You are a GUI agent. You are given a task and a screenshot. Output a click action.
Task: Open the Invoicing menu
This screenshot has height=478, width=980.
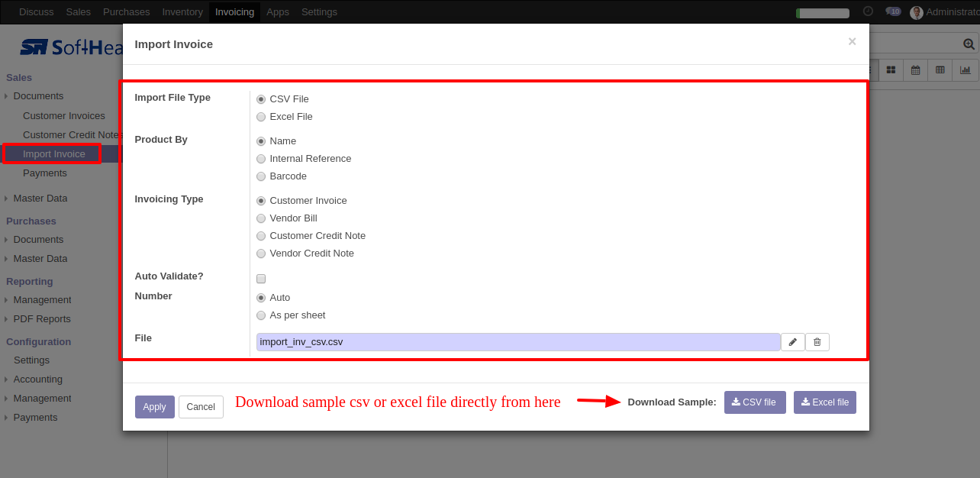tap(234, 12)
